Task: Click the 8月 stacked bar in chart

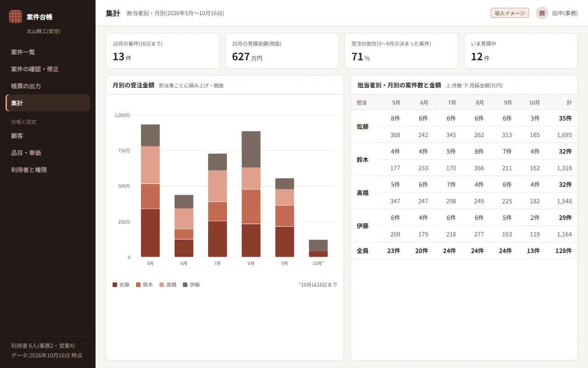Action: 251,194
